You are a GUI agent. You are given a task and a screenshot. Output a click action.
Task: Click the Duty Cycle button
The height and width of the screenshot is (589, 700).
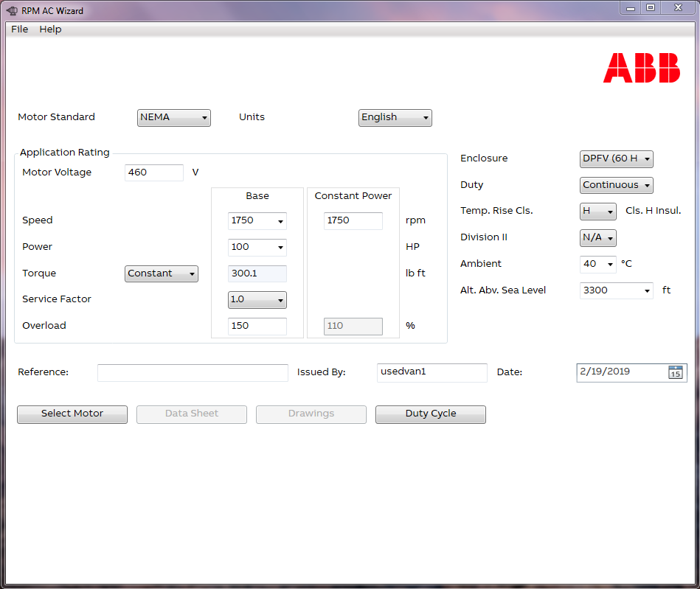(x=430, y=414)
